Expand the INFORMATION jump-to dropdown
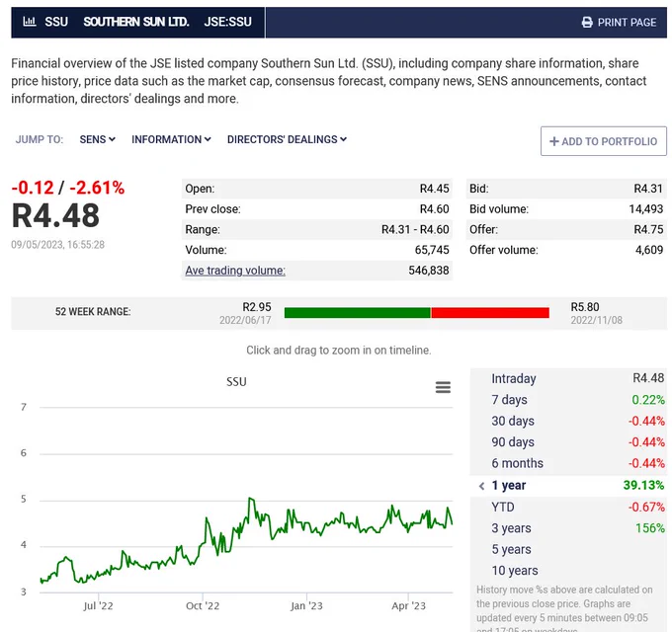 171,139
